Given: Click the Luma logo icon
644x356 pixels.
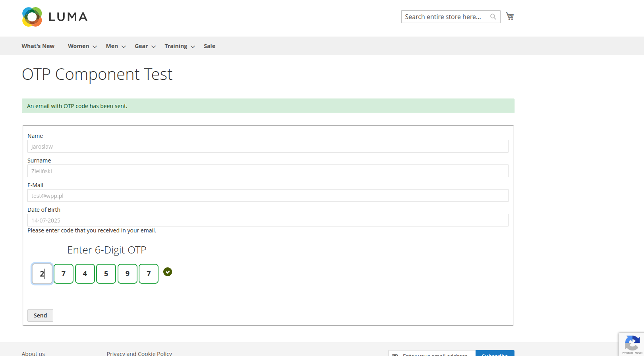Looking at the screenshot, I should pos(32,17).
